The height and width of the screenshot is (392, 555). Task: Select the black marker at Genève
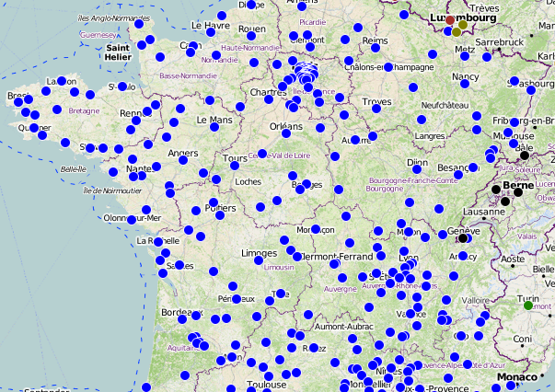click(463, 237)
